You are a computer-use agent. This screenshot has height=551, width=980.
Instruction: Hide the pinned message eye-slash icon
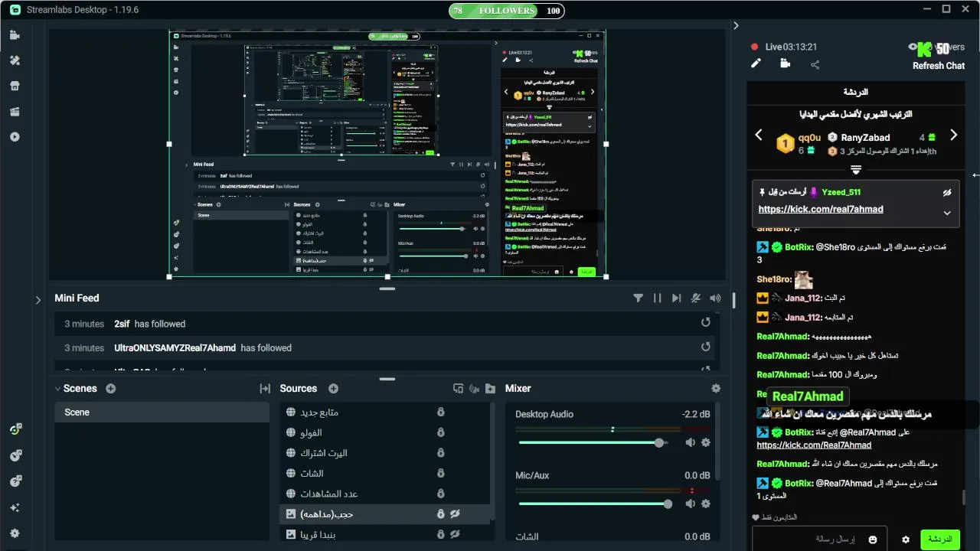(947, 192)
